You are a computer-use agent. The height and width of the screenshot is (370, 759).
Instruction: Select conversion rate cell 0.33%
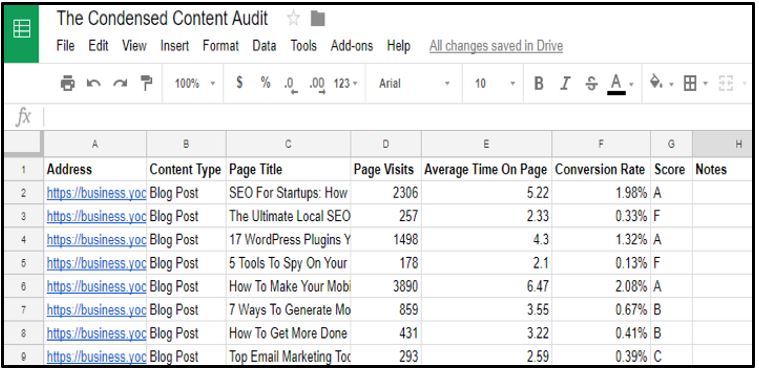[x=601, y=216]
